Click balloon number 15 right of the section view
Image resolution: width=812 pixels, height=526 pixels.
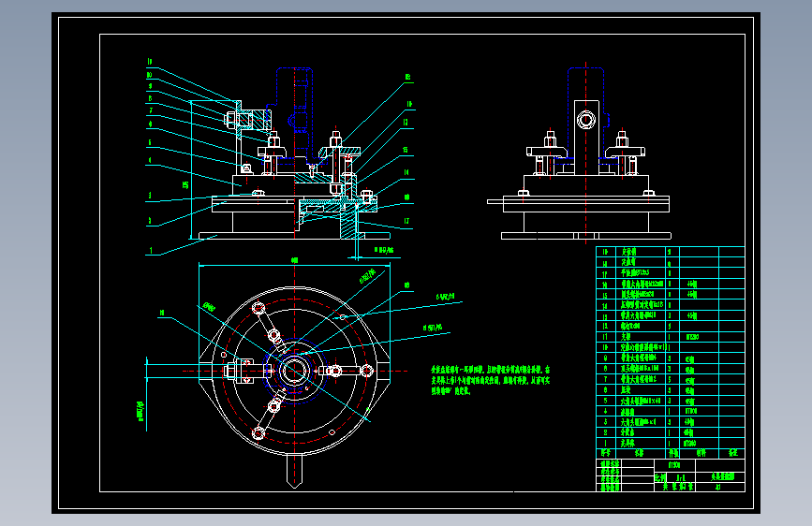coord(406,150)
